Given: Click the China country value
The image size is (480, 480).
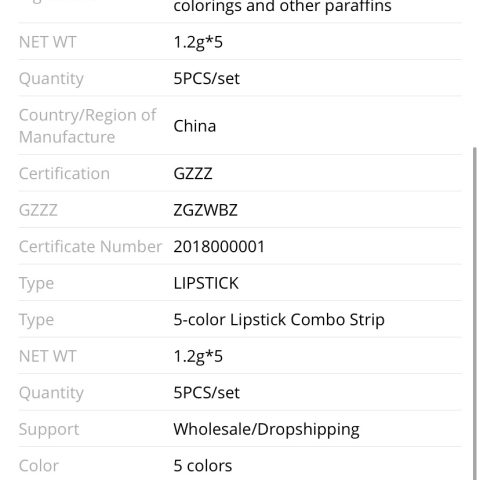Looking at the screenshot, I should click(x=195, y=126).
